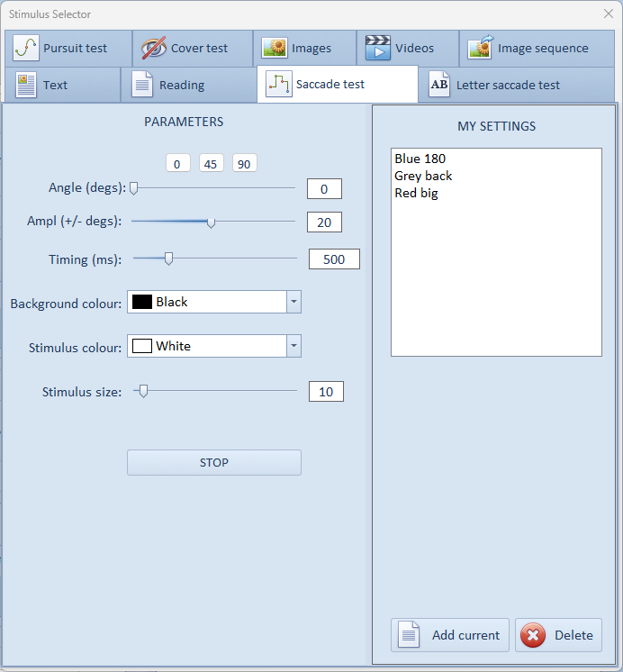Expand the Background colour dropdown arrow
The width and height of the screenshot is (623, 672).
pyautogui.click(x=293, y=302)
